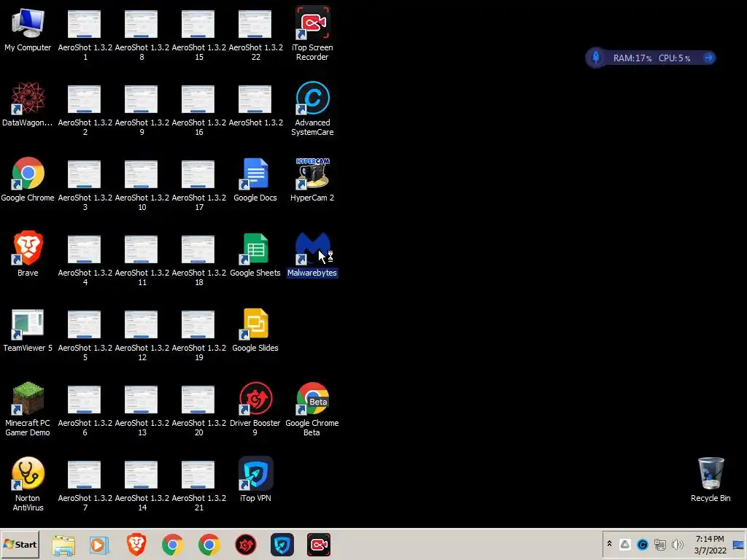Select the AeroShot 1.3.2 16 file thumbnail

click(198, 99)
